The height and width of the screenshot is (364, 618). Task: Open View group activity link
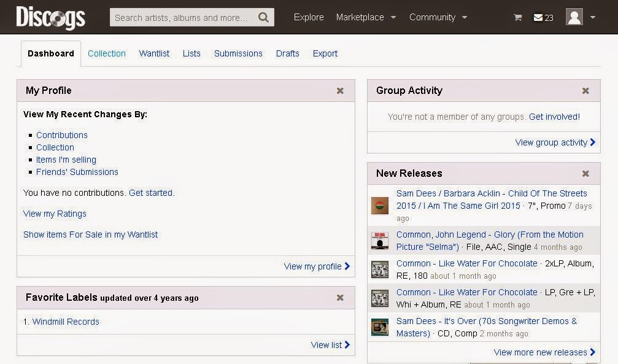point(555,143)
